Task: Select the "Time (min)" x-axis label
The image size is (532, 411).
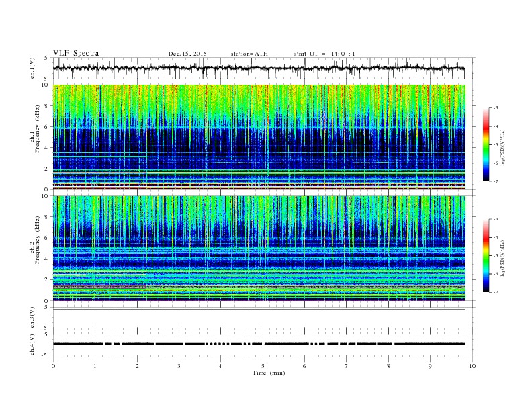Action: [269, 373]
